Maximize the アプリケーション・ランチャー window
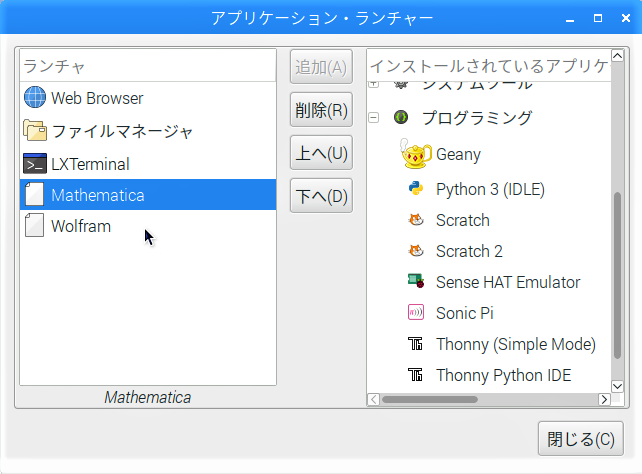 [x=598, y=18]
